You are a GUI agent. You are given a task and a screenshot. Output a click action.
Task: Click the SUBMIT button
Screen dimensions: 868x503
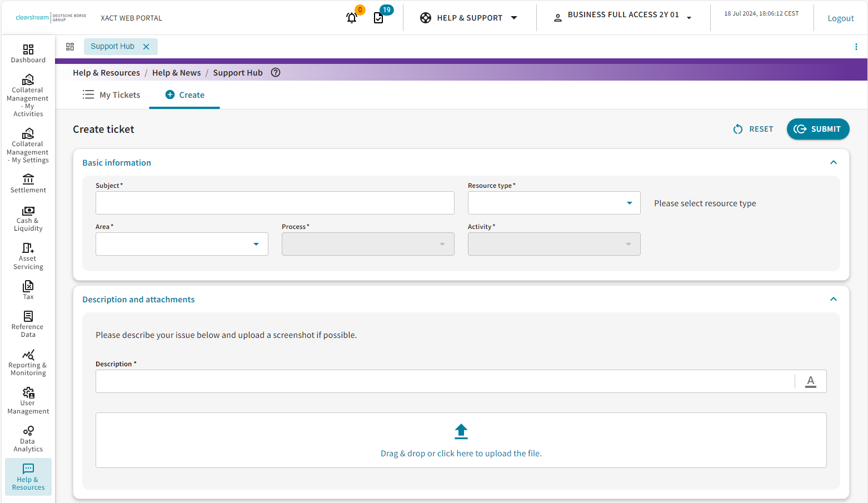[818, 129]
